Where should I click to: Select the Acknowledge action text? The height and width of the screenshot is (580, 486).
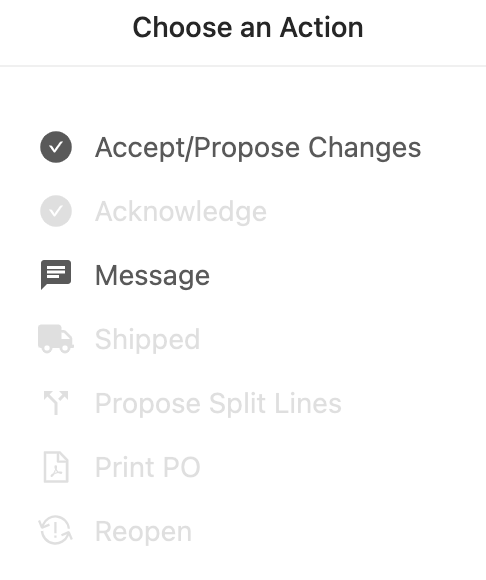tap(181, 212)
